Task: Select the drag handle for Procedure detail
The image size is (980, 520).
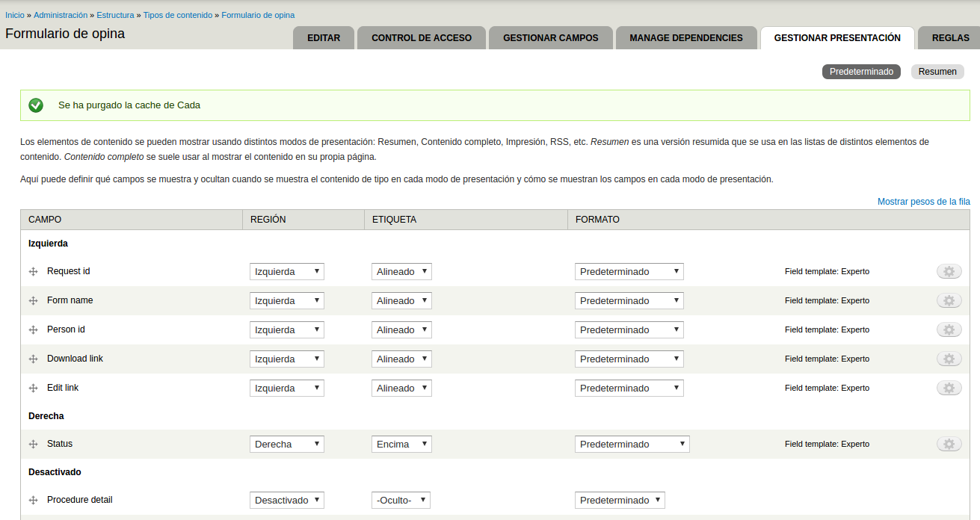Action: coord(33,501)
